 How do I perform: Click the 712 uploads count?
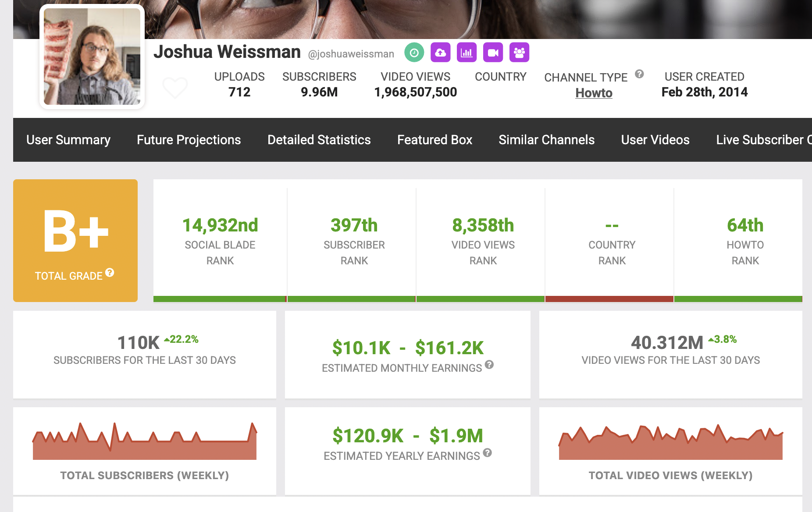click(x=239, y=92)
